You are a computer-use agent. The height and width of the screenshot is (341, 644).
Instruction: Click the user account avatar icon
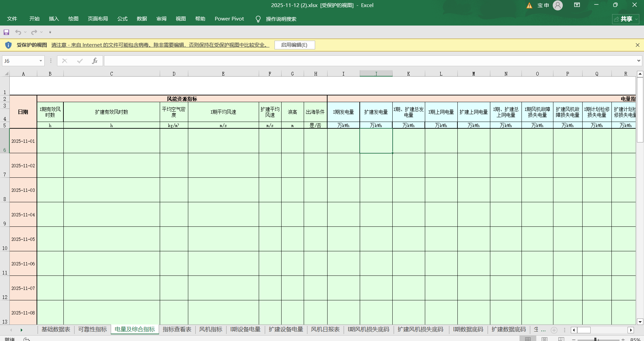coord(558,5)
